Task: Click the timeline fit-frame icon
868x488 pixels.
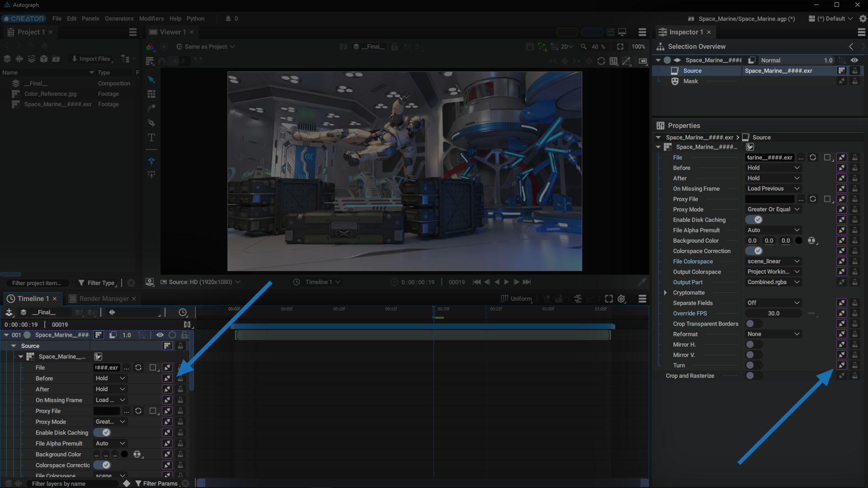Action: [609, 299]
